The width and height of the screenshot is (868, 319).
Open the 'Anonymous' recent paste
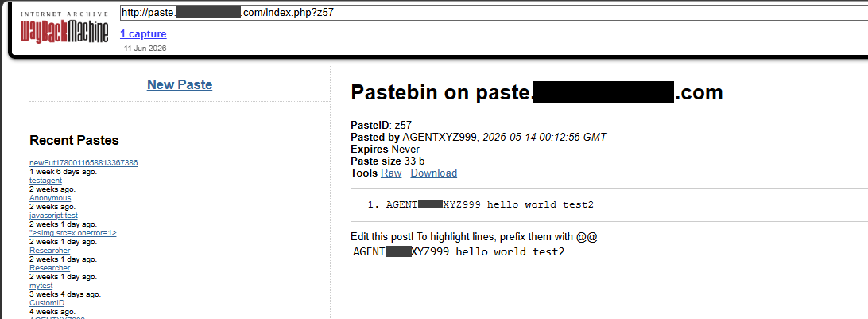click(50, 198)
